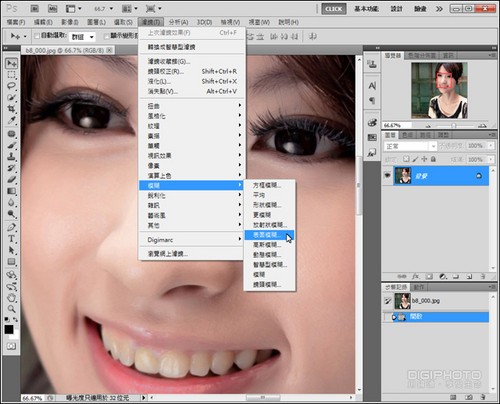500x404 pixels.
Task: Select the Lasso tool
Action: (x=12, y=86)
